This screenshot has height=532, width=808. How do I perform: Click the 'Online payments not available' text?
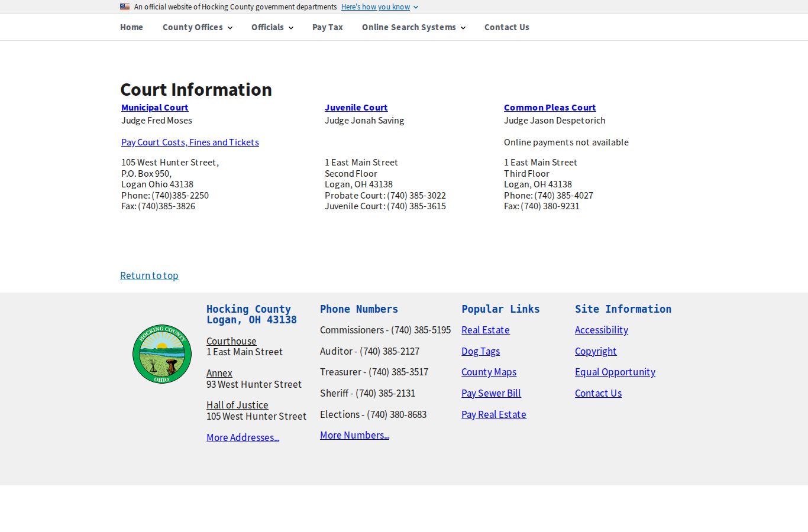click(567, 142)
